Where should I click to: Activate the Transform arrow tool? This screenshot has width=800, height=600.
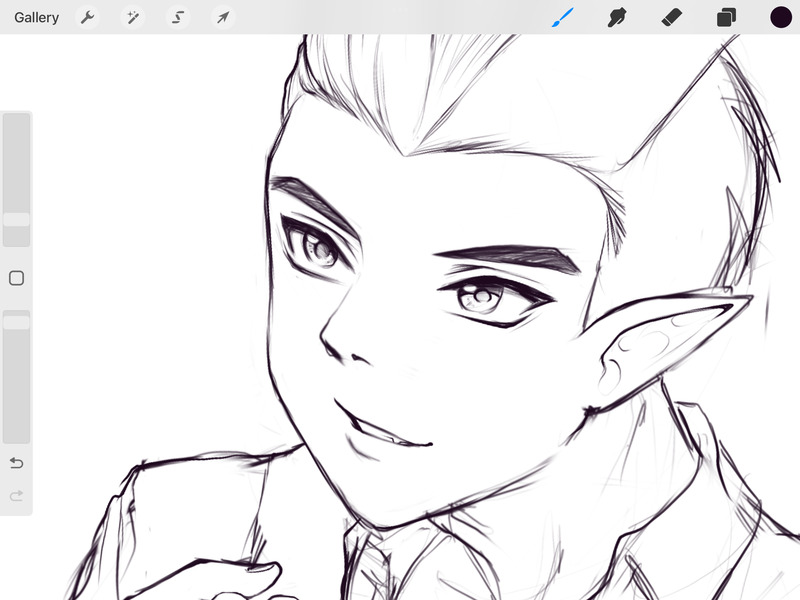click(x=222, y=17)
